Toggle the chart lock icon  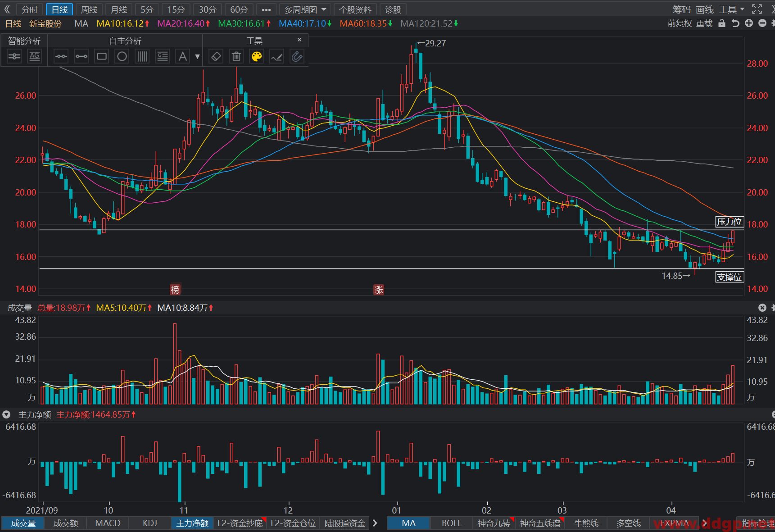coord(722,23)
